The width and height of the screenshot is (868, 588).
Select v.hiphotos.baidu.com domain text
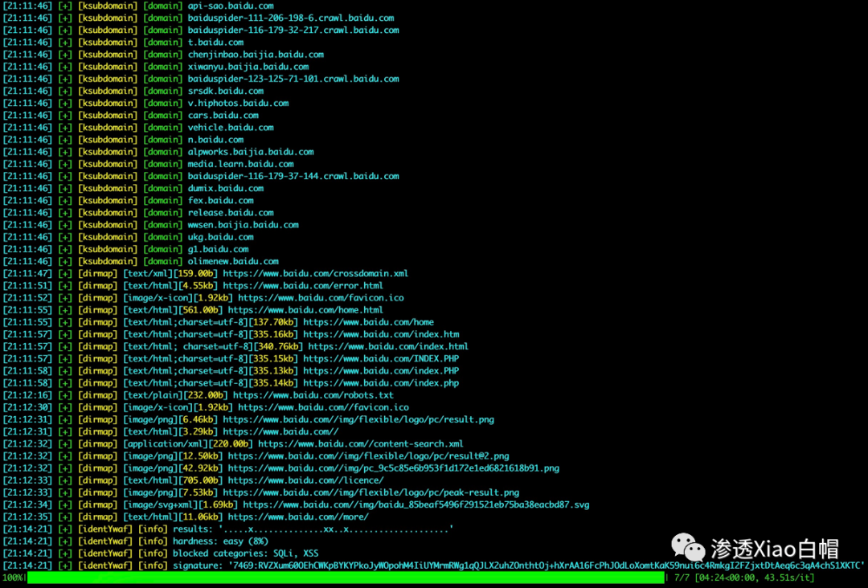pos(238,103)
